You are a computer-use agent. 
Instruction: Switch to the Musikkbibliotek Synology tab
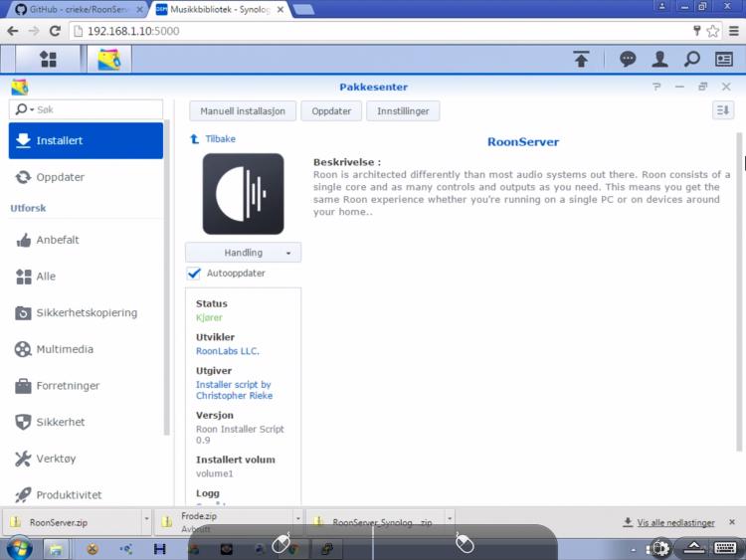221,10
